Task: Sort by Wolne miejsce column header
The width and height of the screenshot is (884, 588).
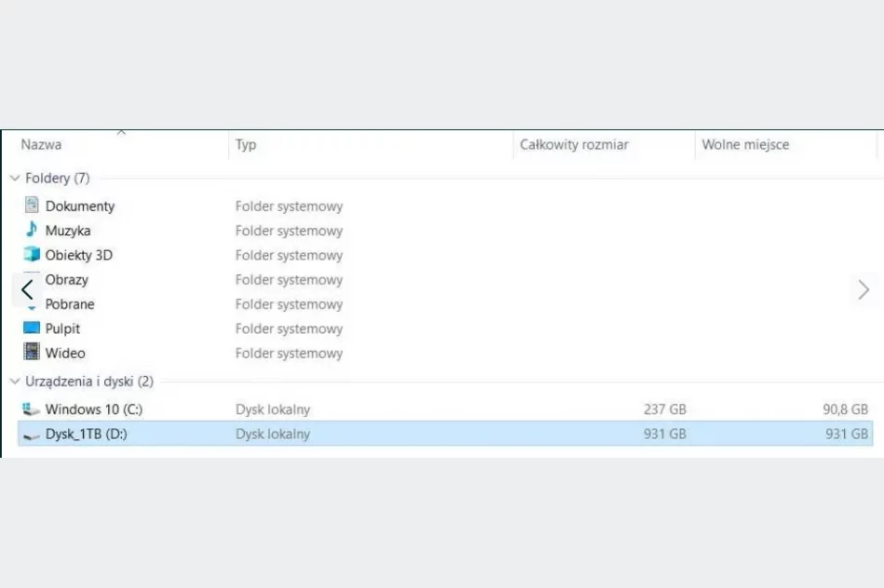Action: pyautogui.click(x=745, y=145)
